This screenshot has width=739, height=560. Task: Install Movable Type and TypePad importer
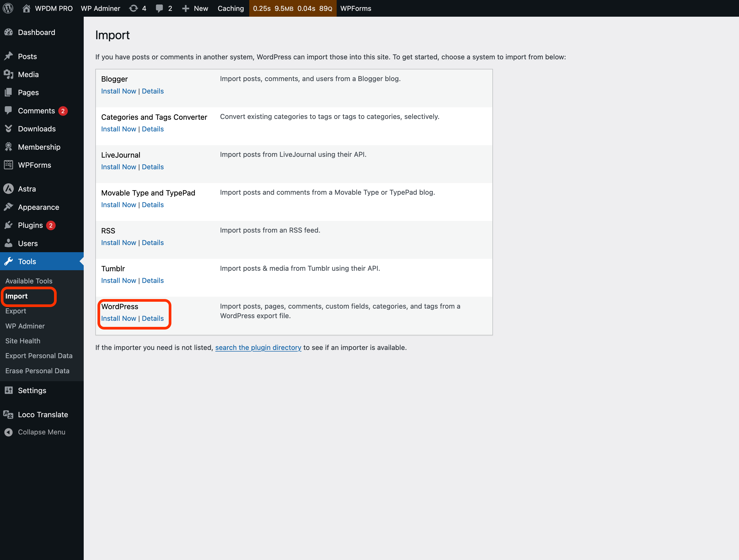tap(119, 205)
